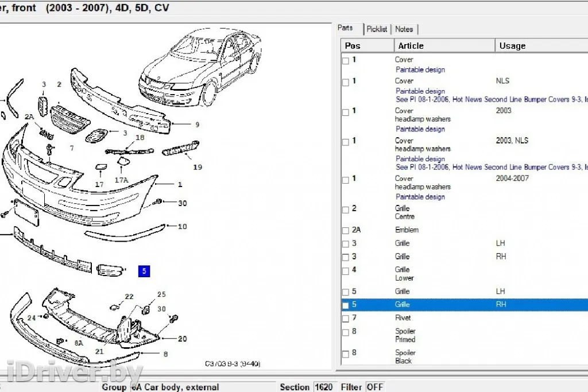The height and width of the screenshot is (392, 588).
Task: Click callout 17A in the diagram
Action: (x=122, y=180)
